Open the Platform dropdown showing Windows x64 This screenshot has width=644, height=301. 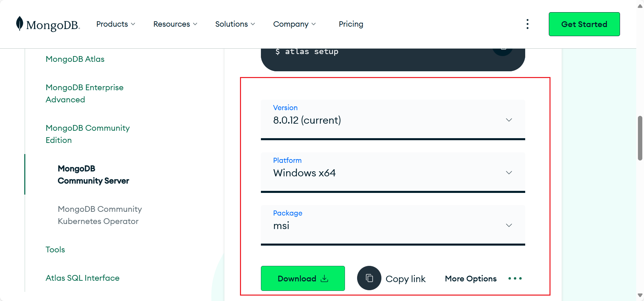point(393,172)
